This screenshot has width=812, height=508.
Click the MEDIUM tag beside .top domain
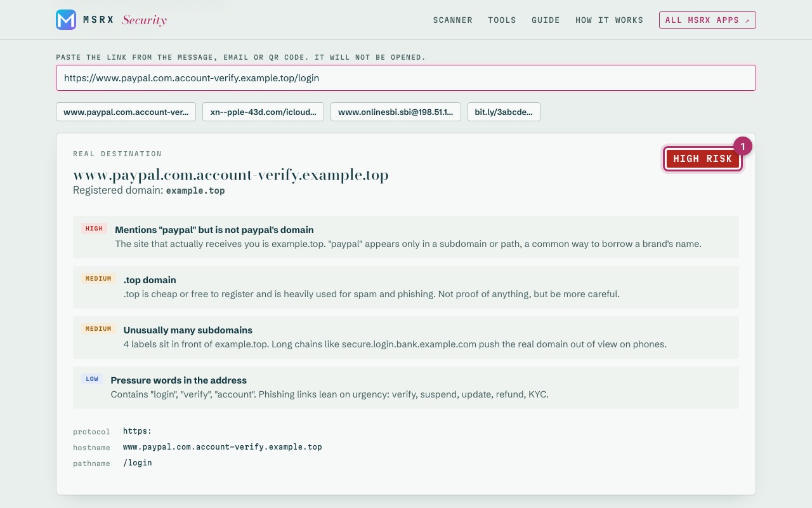pyautogui.click(x=98, y=279)
